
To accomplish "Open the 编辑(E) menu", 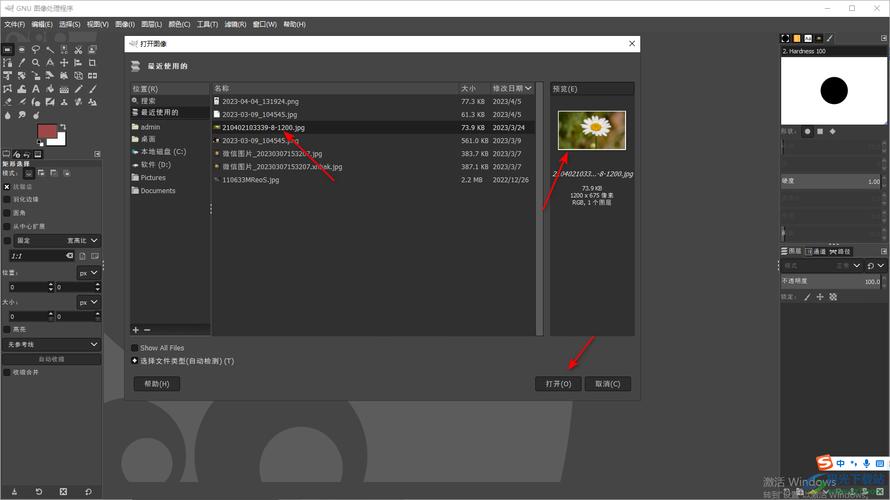I will [x=42, y=24].
